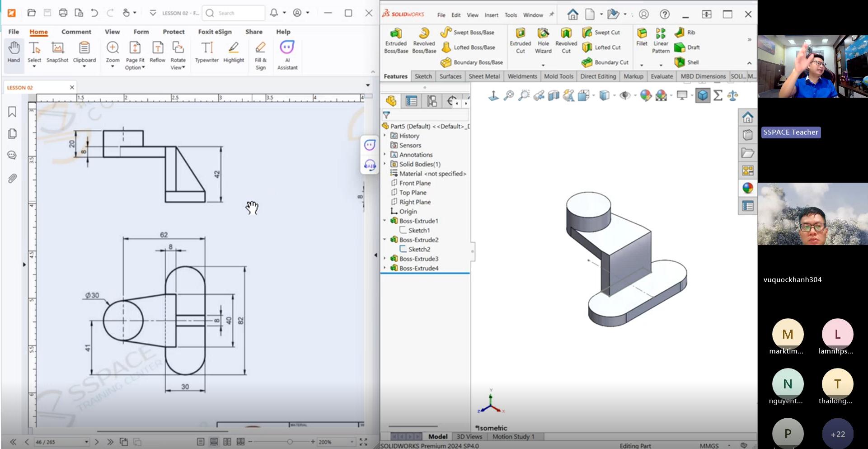The width and height of the screenshot is (868, 449).
Task: Activate the Highlight tool
Action: [234, 52]
